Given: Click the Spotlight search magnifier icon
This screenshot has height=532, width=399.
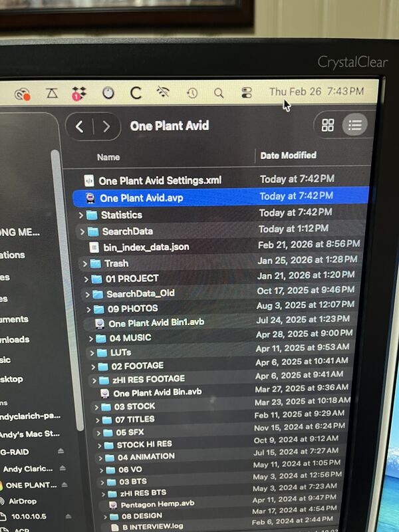Looking at the screenshot, I should point(219,92).
